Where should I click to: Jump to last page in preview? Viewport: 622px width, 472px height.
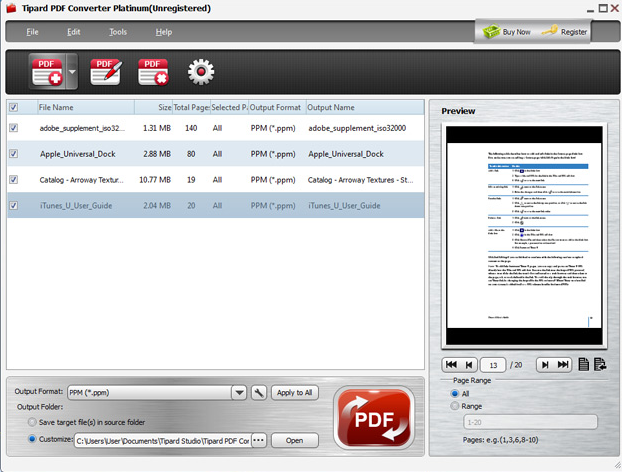click(564, 365)
